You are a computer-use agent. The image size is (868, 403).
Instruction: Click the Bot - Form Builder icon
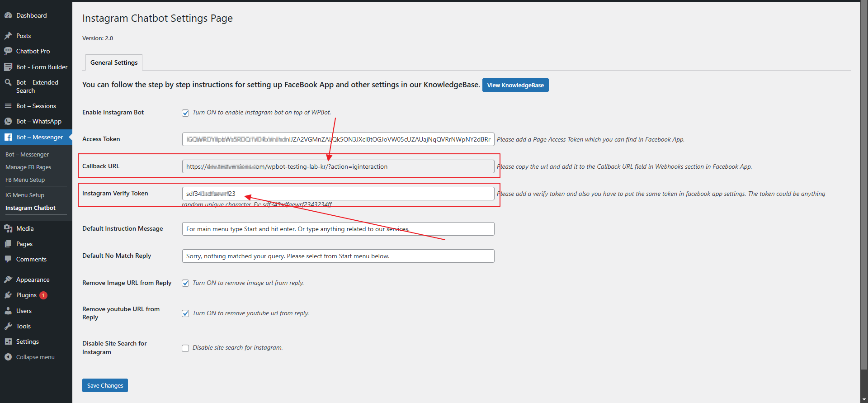pos(8,67)
